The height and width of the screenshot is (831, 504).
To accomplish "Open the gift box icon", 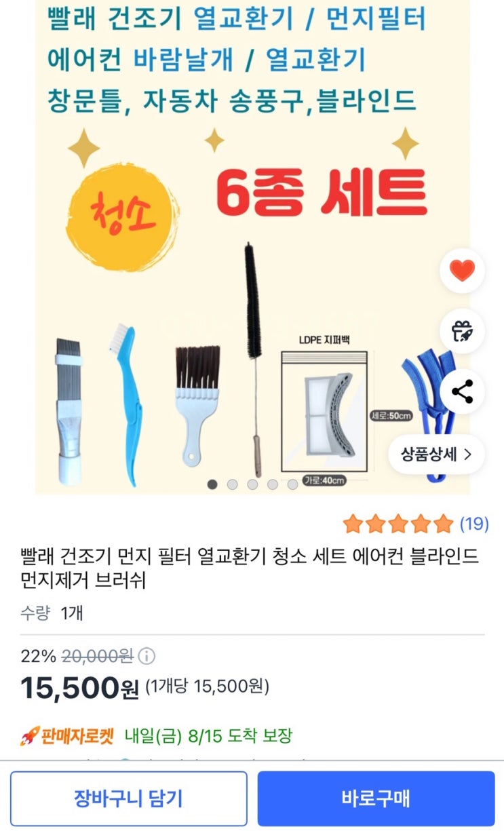I will 463,331.
